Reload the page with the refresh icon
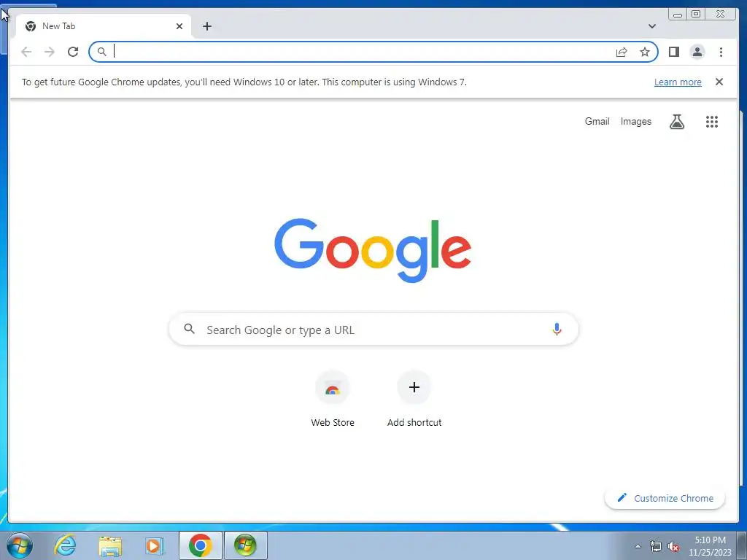This screenshot has width=747, height=560. pyautogui.click(x=73, y=52)
